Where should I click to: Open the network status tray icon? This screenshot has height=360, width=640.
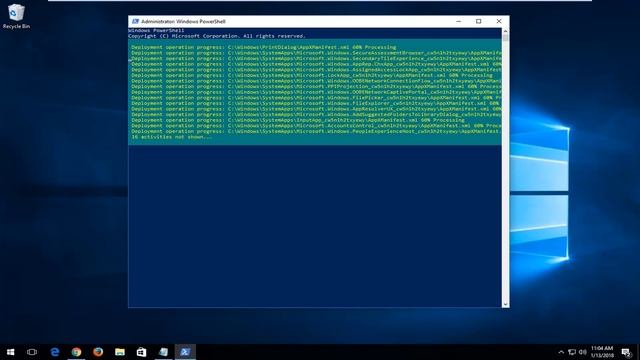[x=572, y=352]
